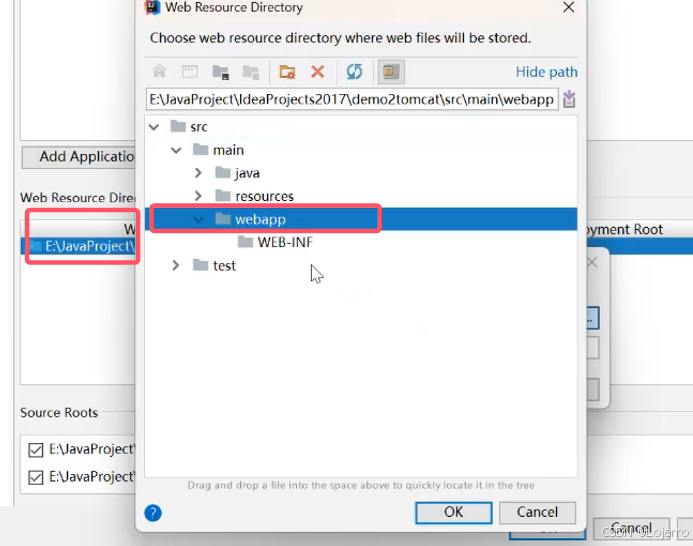The width and height of the screenshot is (693, 546).
Task: Go to the Home directory icon
Action: pos(160,71)
